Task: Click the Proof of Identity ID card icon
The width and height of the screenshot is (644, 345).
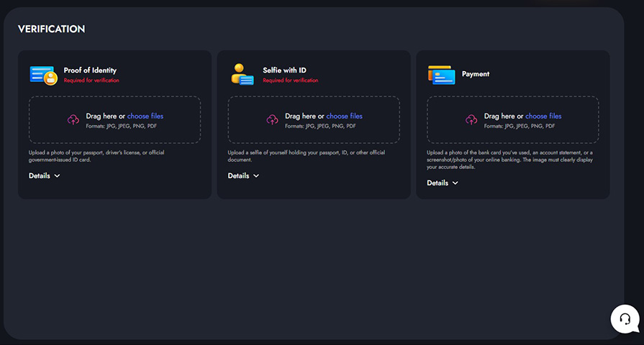Action: (43, 75)
